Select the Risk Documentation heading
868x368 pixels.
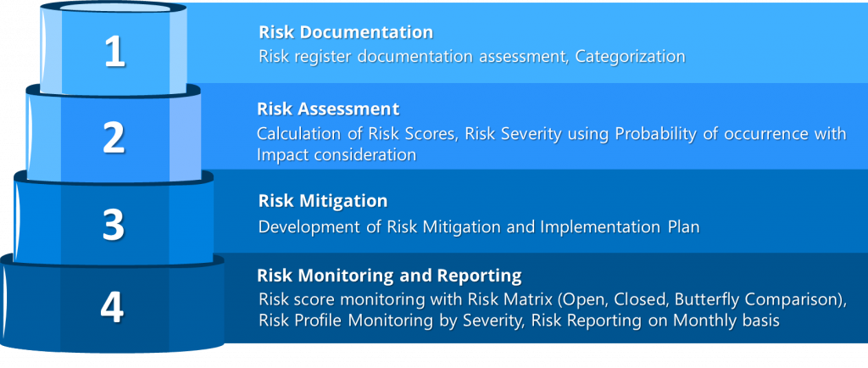coord(346,32)
